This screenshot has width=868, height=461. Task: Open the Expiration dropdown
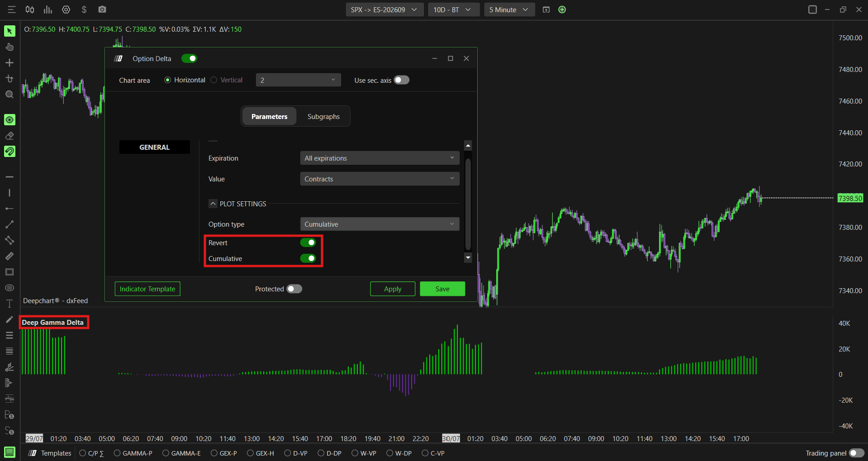[x=379, y=158]
